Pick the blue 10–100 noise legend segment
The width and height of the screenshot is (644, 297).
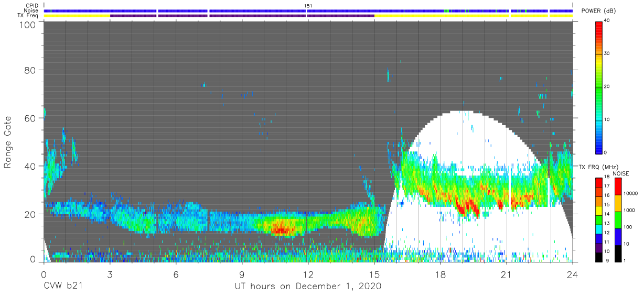pyautogui.click(x=617, y=236)
